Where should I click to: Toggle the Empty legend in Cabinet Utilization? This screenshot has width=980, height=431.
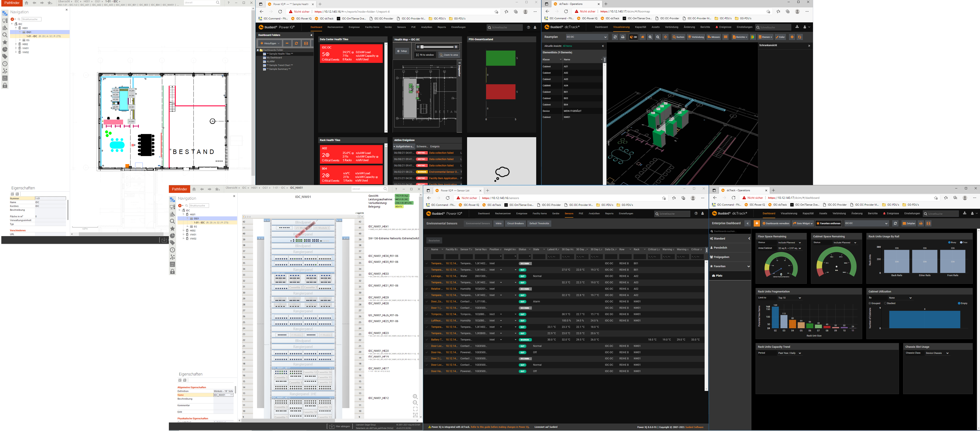[963, 303]
